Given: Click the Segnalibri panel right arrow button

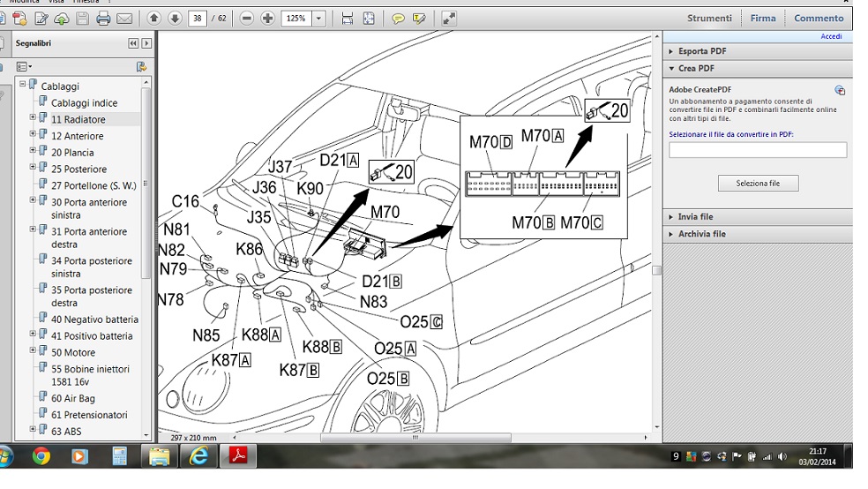Looking at the screenshot, I should (x=146, y=43).
